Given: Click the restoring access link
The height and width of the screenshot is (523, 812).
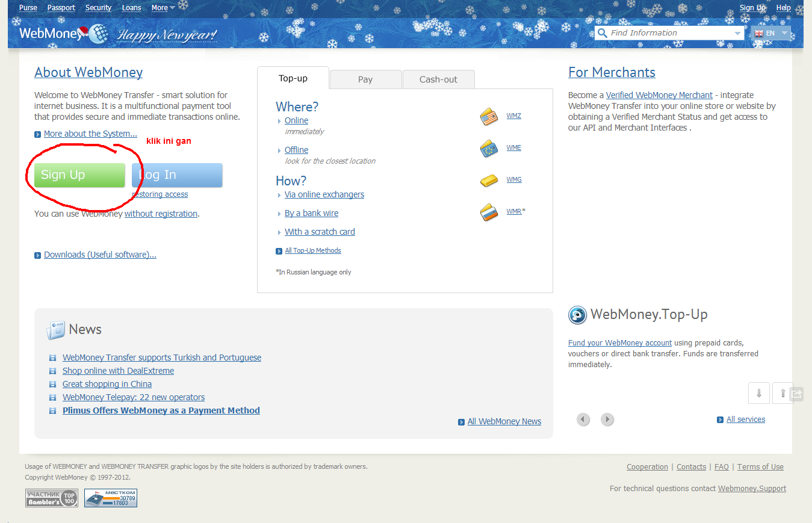Looking at the screenshot, I should tap(160, 194).
